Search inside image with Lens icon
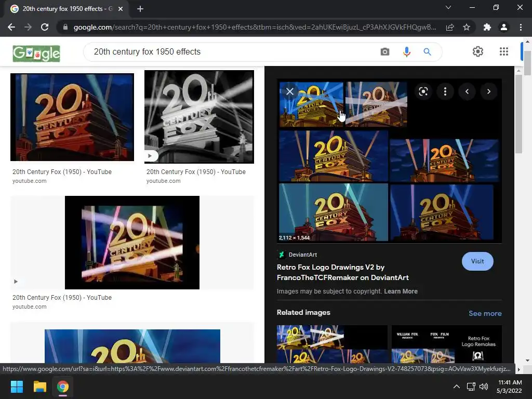 coord(423,91)
